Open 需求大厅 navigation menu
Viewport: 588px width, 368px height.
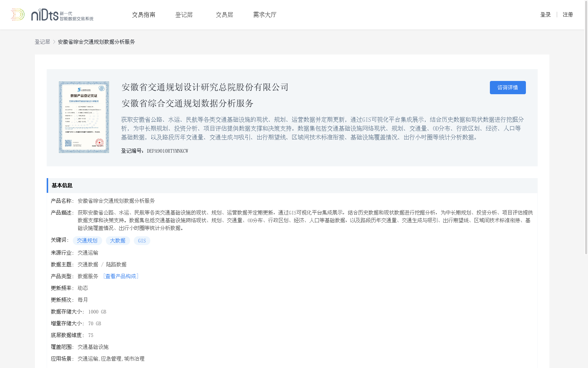point(264,14)
